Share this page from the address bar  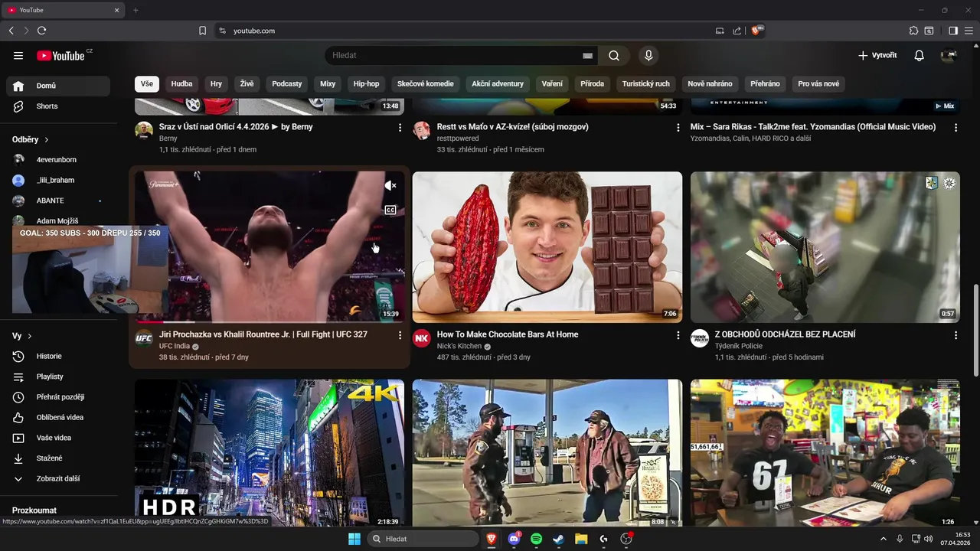[737, 31]
